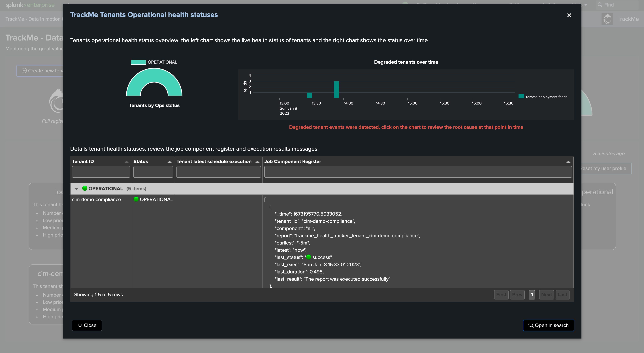
Task: Collapse the OPERATIONAL group row
Action: tap(76, 189)
